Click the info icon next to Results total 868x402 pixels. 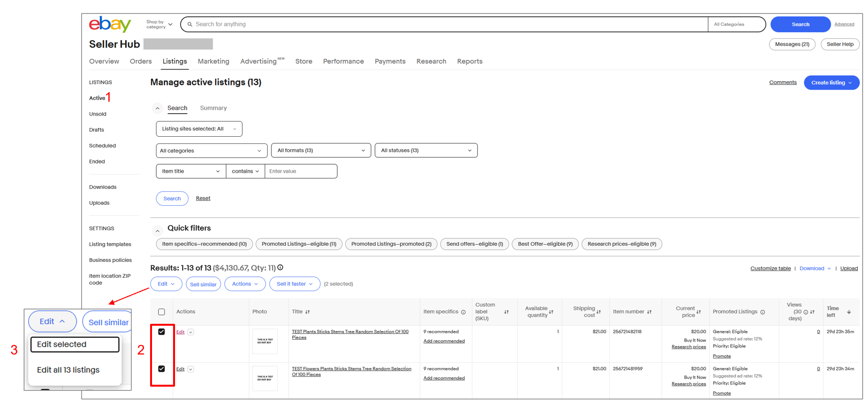(x=281, y=268)
